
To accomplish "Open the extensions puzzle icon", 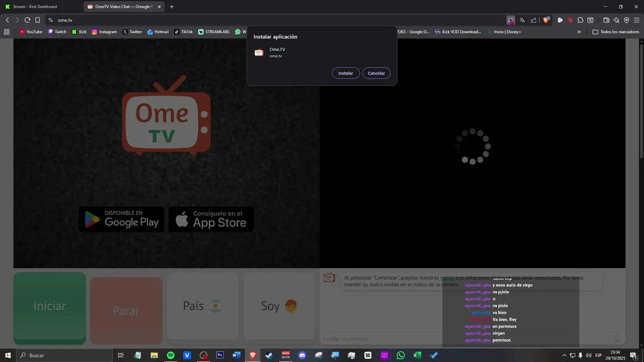I will (580, 20).
